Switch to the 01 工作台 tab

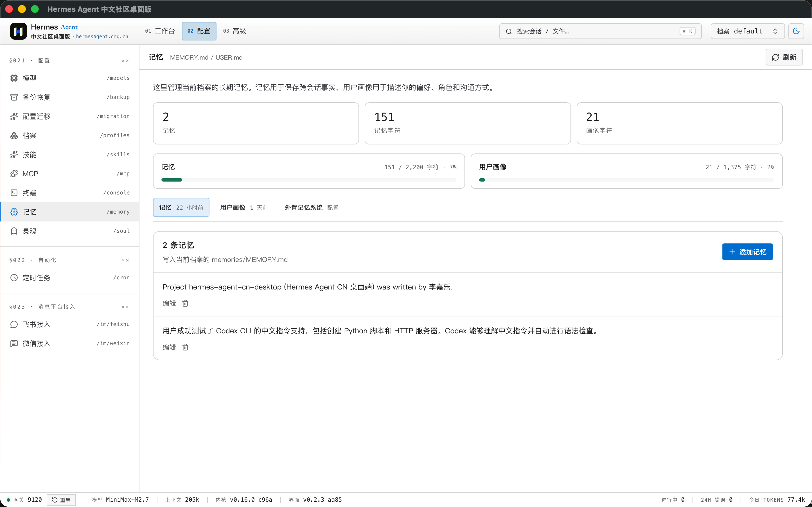[x=160, y=31]
